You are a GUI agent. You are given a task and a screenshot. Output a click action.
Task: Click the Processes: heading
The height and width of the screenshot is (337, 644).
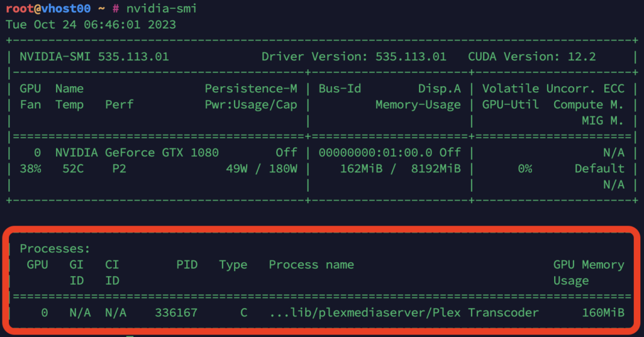coord(55,249)
